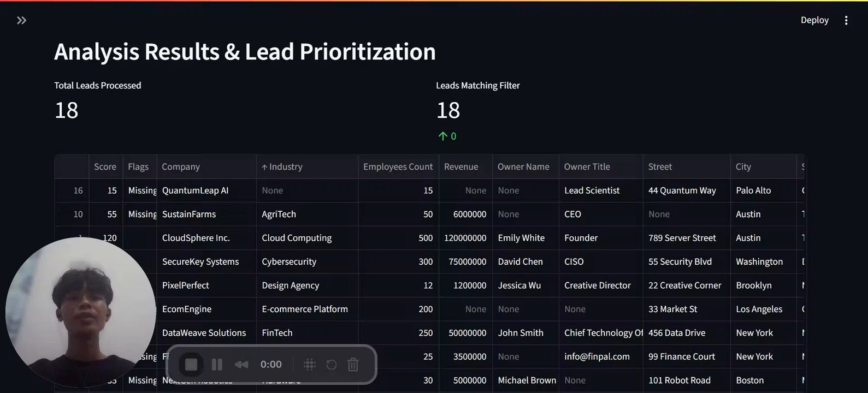Click the webcam bubble of the presenter
Image resolution: width=868 pixels, height=393 pixels.
[x=81, y=312]
